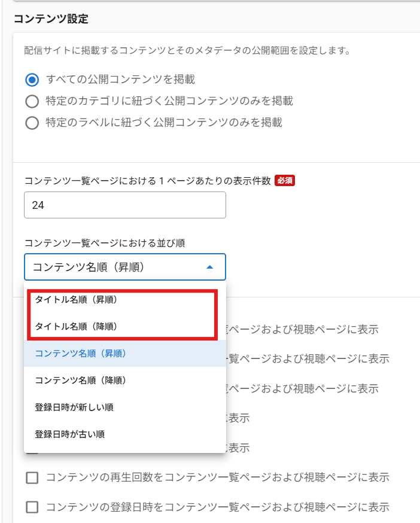Click the 配信サイトに掲載するコンテンツ description text
The image size is (420, 523).
point(187,51)
